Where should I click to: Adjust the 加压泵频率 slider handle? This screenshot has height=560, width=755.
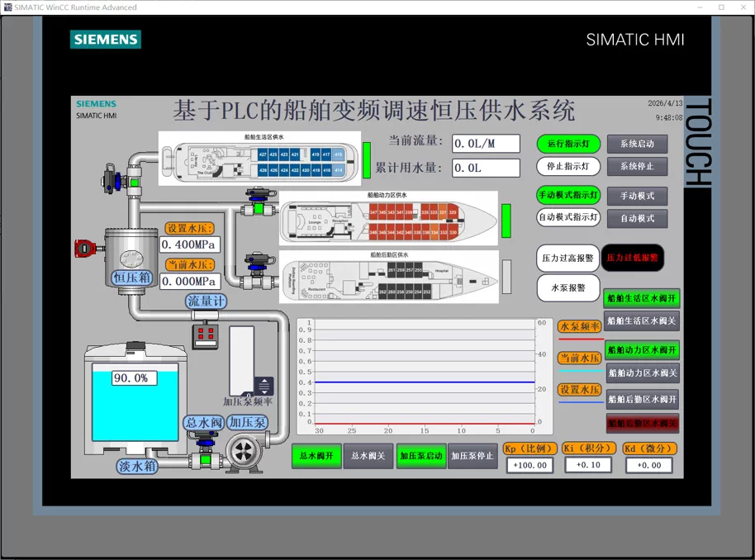(264, 386)
